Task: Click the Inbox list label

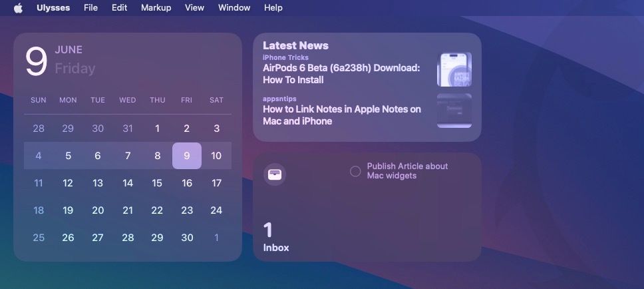Action: pos(276,248)
